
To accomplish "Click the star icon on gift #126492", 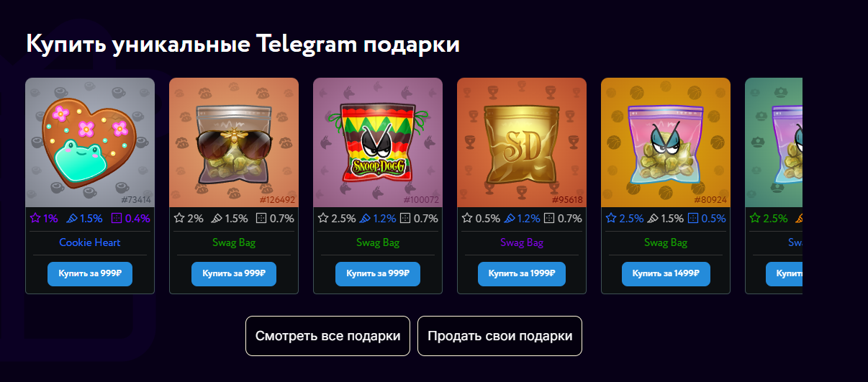I will [179, 218].
